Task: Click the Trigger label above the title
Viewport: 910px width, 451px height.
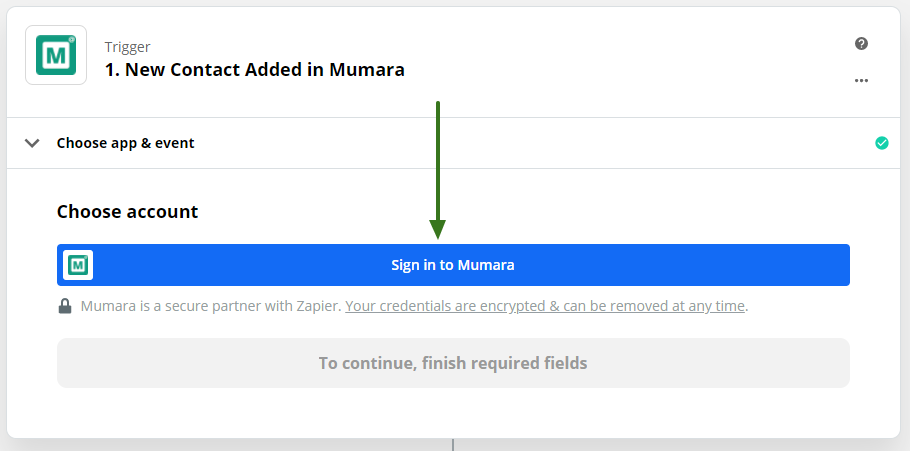Action: (127, 47)
